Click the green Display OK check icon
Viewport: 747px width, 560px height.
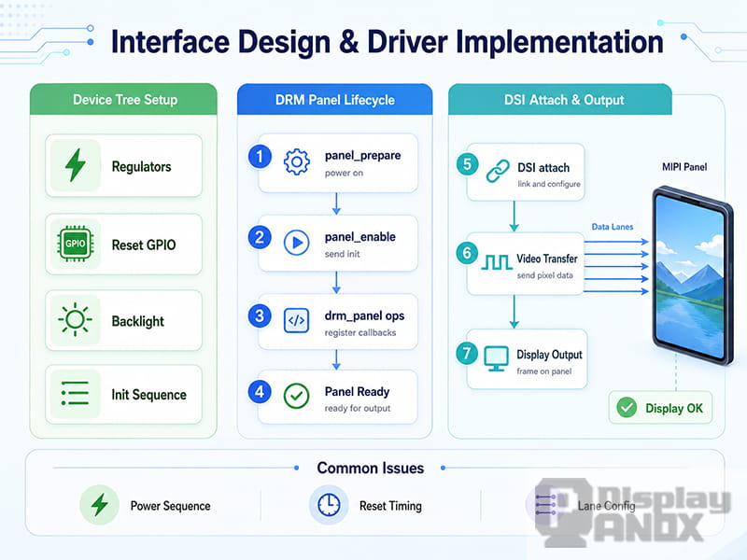tap(627, 408)
